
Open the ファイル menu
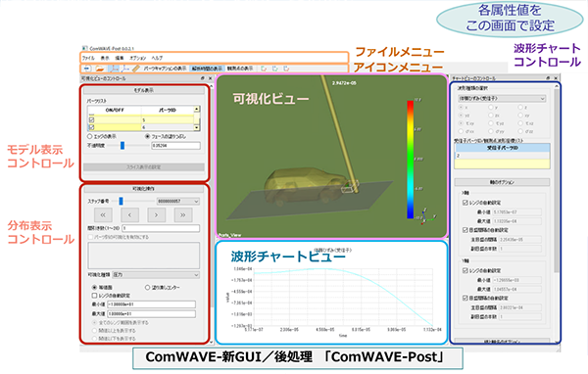pyautogui.click(x=88, y=58)
